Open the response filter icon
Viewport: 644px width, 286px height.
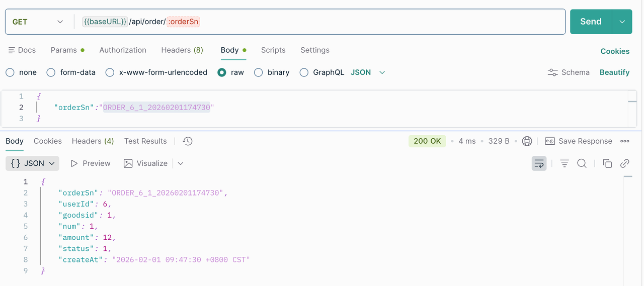pyautogui.click(x=565, y=163)
